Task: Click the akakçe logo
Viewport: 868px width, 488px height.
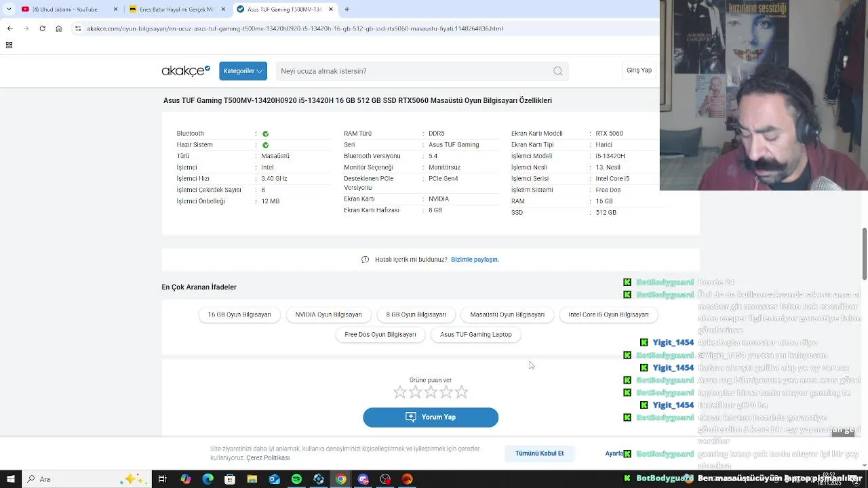Action: point(186,70)
